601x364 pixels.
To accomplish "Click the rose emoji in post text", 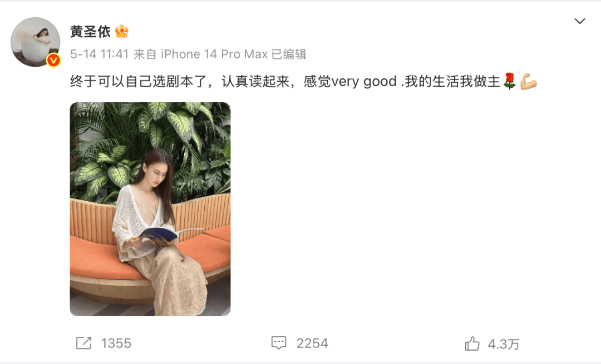I will [509, 81].
